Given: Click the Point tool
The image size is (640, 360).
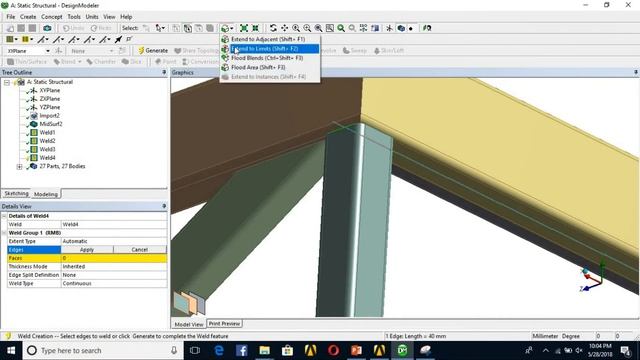Looking at the screenshot, I should [166, 62].
